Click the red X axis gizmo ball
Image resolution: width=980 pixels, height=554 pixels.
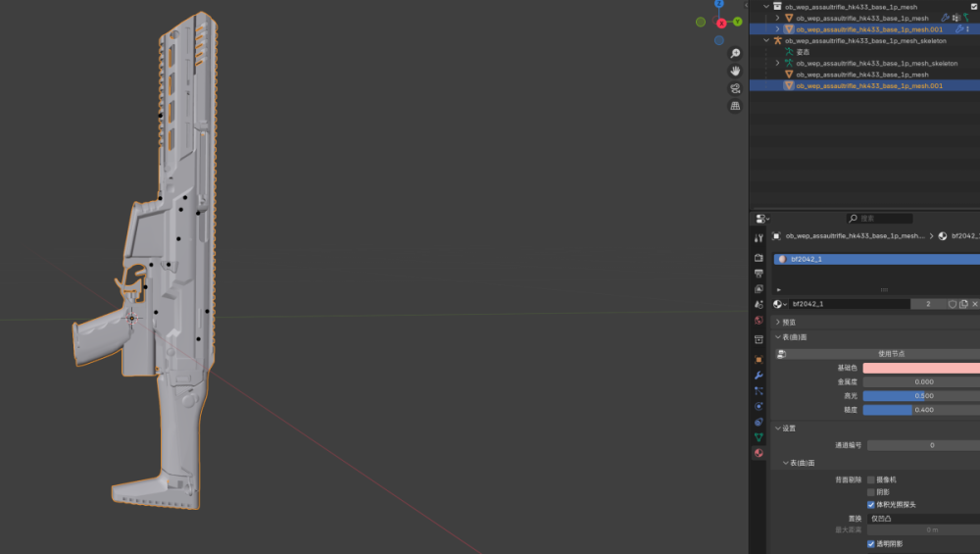pyautogui.click(x=721, y=24)
